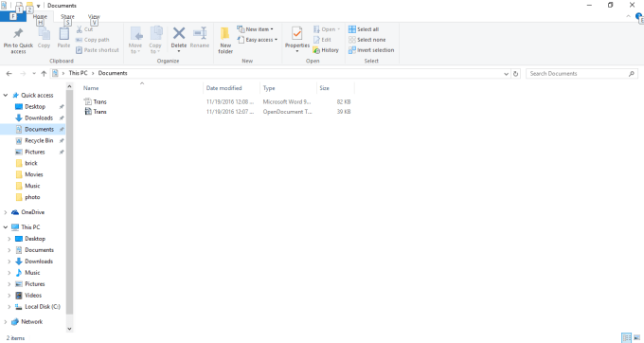Switch to the View tab
The image size is (644, 343).
point(94,17)
